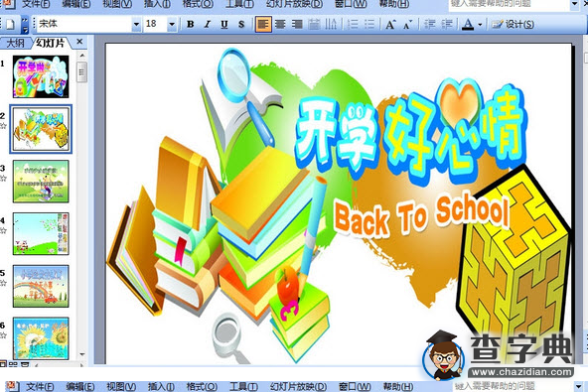Select slide 3 thumbnail

point(41,182)
